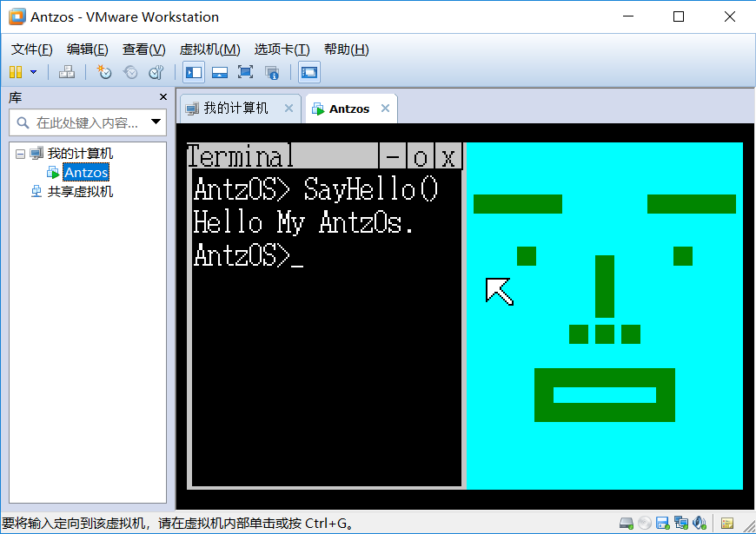The image size is (756, 534).
Task: Enter full screen mode via the toolbar icon
Action: click(x=245, y=72)
